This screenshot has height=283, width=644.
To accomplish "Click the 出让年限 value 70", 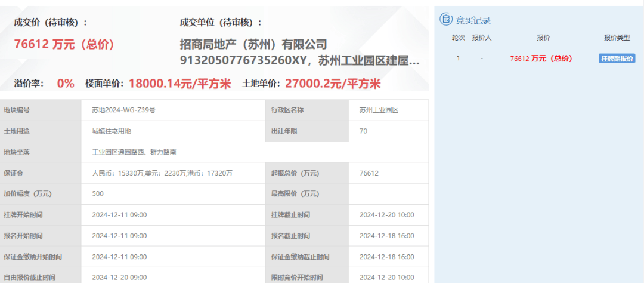I will point(364,131).
